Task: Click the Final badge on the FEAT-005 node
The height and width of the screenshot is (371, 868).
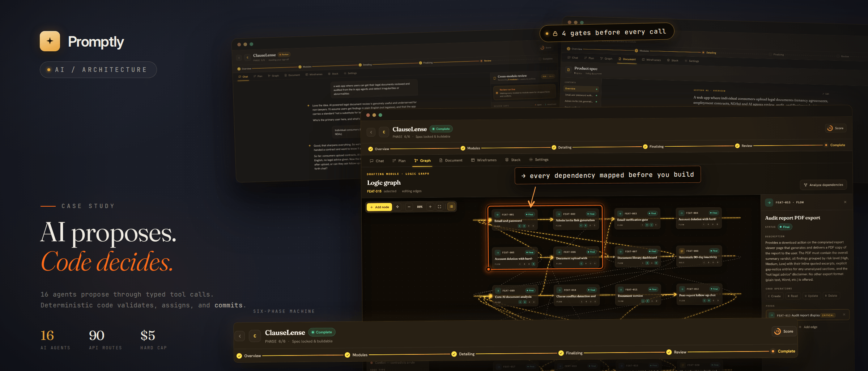Action: point(530,253)
